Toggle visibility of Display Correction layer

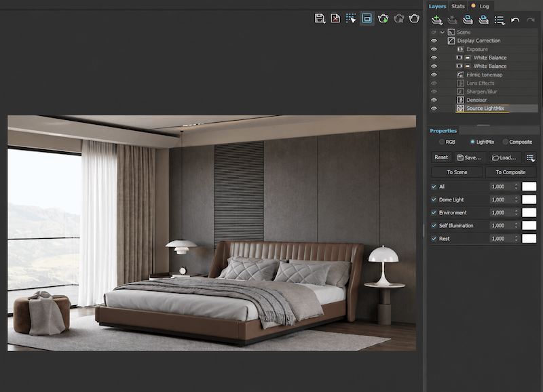434,41
